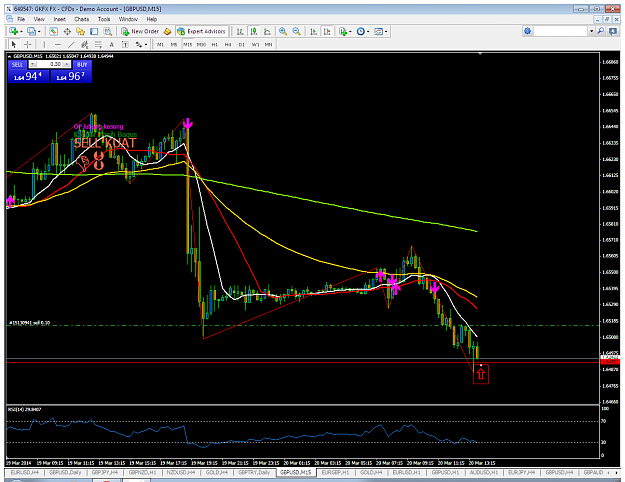Image resolution: width=625 pixels, height=482 pixels.
Task: Select the Fibonacci Retracement tool
Action: [x=98, y=44]
